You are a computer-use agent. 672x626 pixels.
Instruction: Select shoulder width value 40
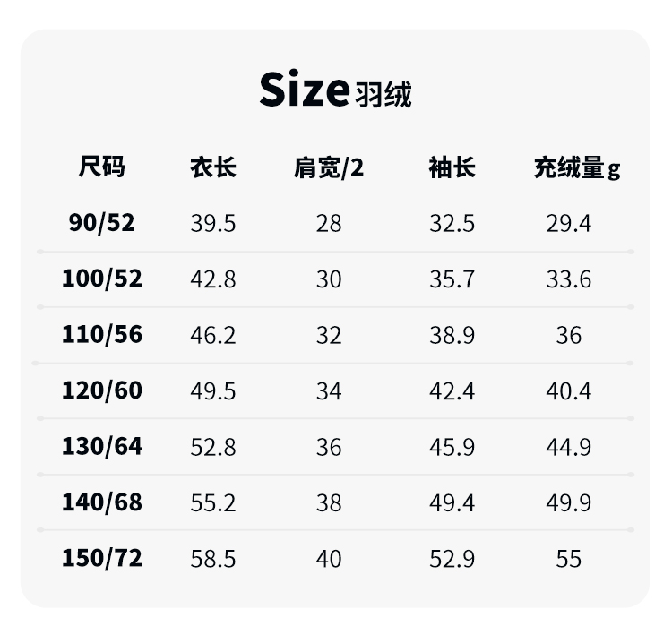[x=329, y=559]
